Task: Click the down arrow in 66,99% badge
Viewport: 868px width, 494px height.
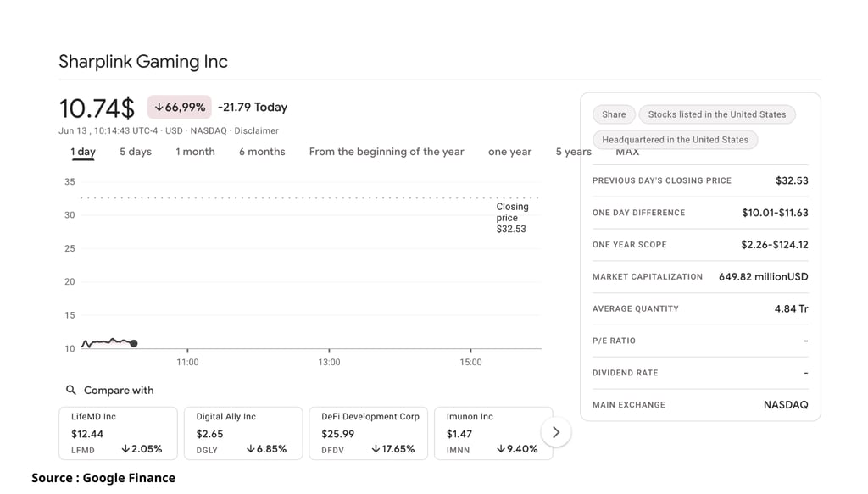Action: click(x=159, y=108)
